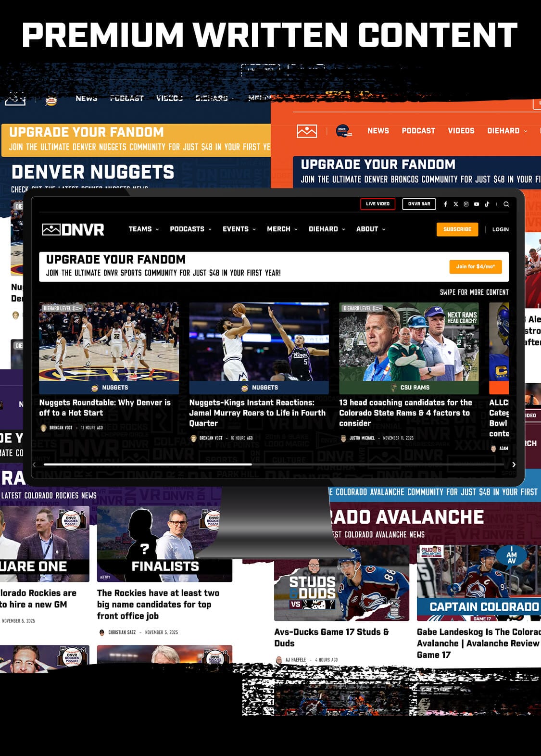Click the carousel next arrow
Viewport: 541px width, 756px height.
point(514,465)
